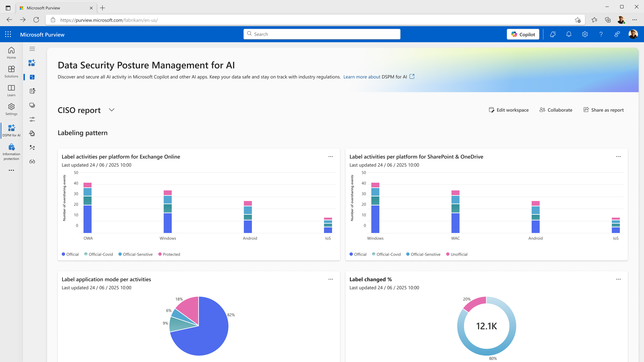The image size is (644, 362).
Task: Toggle Unofficial legend in SharePoint chart
Action: click(x=457, y=254)
